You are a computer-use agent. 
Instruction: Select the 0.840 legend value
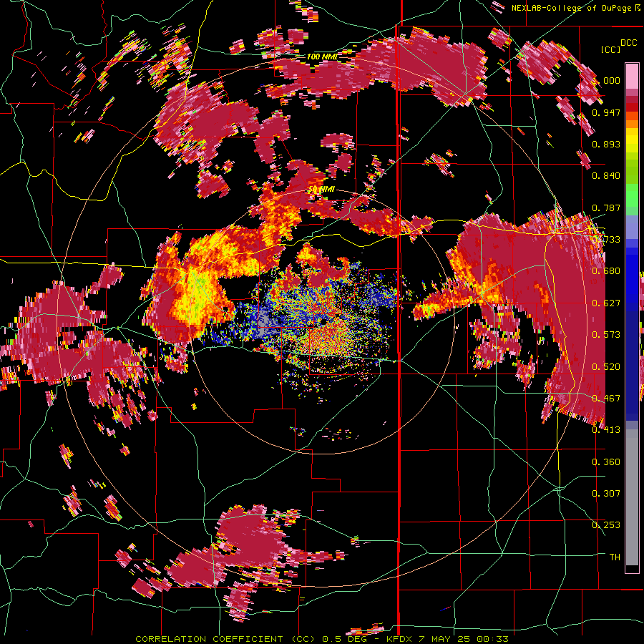tap(606, 176)
